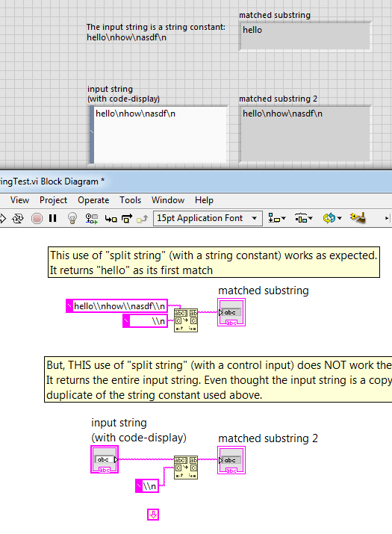This screenshot has height=534, width=392.
Task: Click the block diagram 'matched substring 2' label
Action: pyautogui.click(x=268, y=438)
